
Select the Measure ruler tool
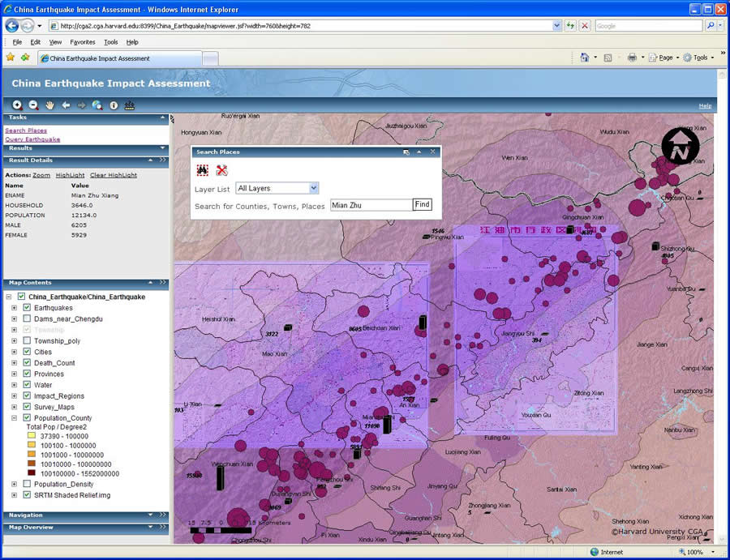[130, 105]
